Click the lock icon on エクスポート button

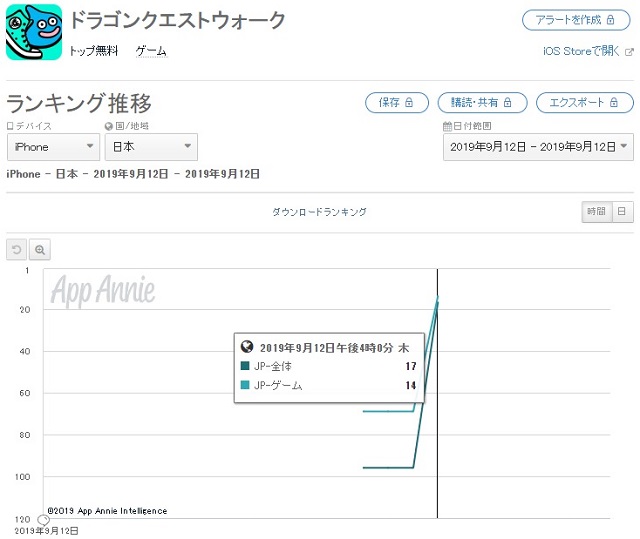[x=613, y=102]
